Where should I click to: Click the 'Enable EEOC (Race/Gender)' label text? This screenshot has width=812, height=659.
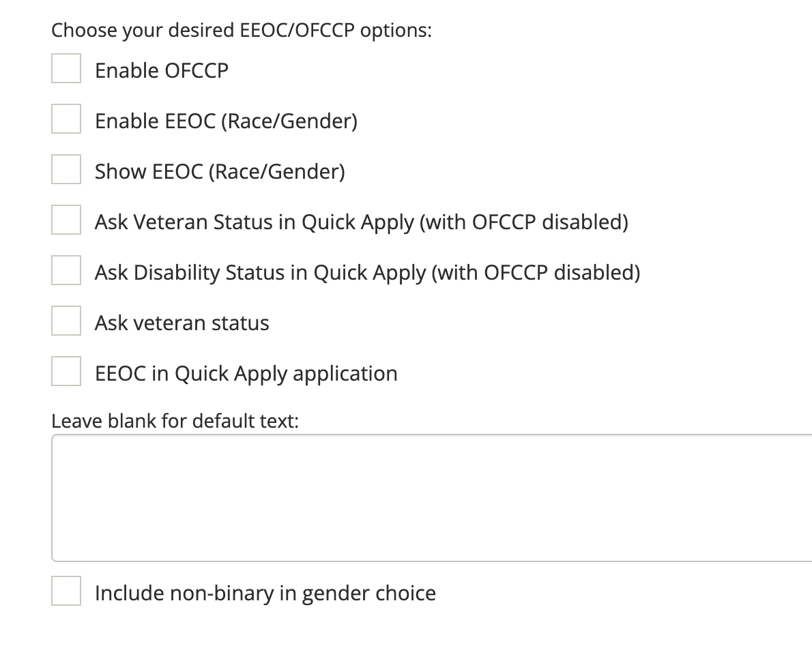point(226,121)
